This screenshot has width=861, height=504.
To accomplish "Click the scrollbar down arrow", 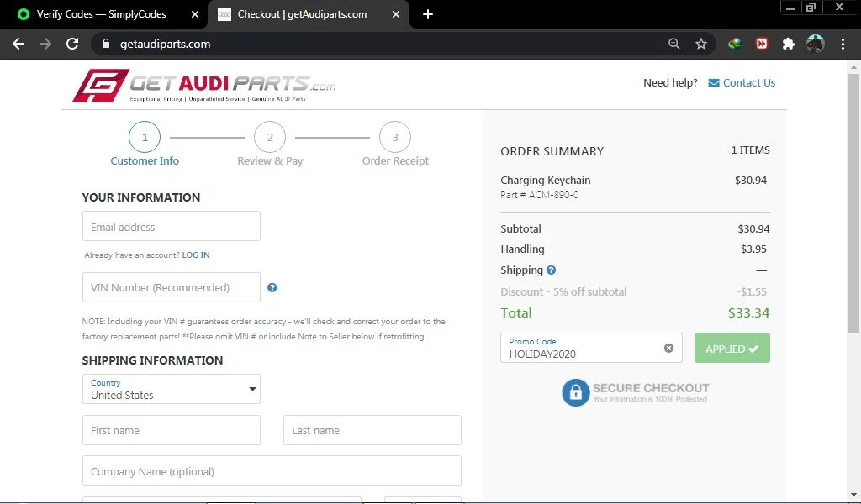I will (x=853, y=496).
